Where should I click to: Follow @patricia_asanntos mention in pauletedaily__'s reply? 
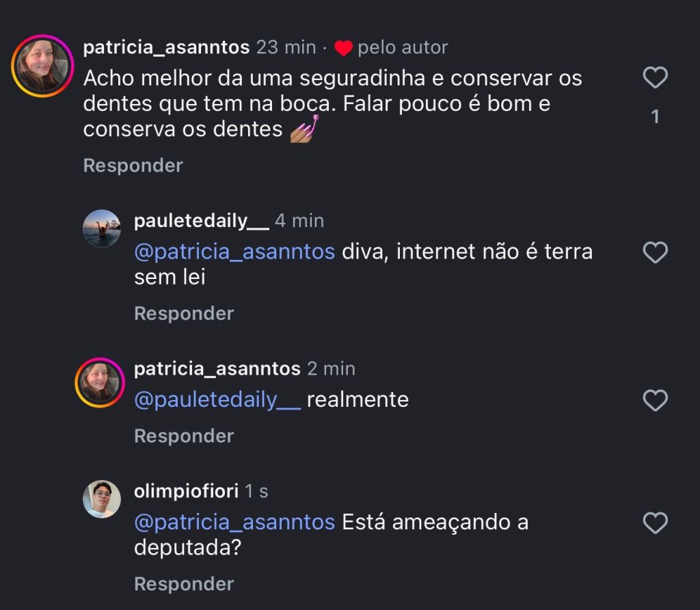(x=234, y=252)
